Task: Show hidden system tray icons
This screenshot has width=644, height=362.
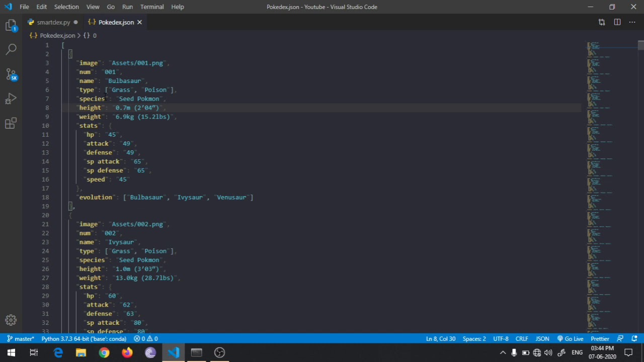Action: [503, 352]
